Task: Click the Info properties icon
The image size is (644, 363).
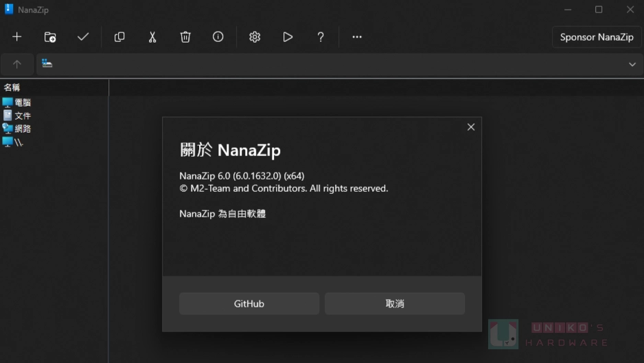Action: point(218,37)
